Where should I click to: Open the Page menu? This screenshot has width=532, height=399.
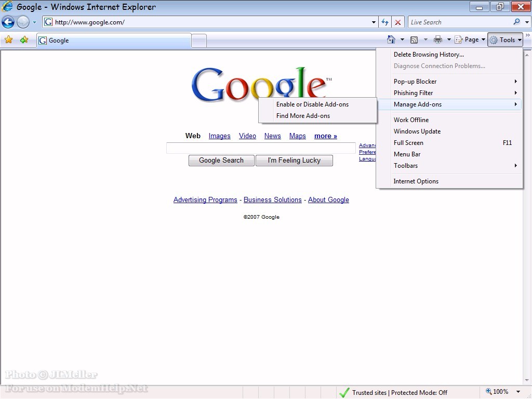(470, 39)
